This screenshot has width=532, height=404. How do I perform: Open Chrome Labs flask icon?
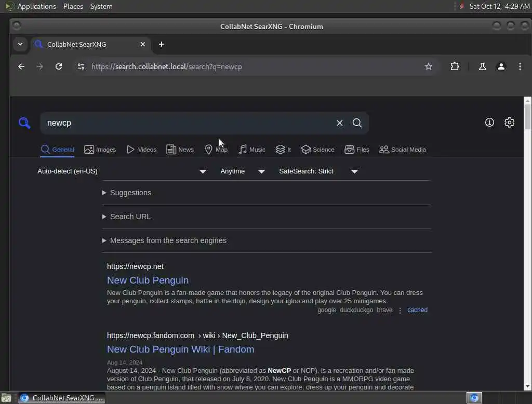[x=482, y=66]
